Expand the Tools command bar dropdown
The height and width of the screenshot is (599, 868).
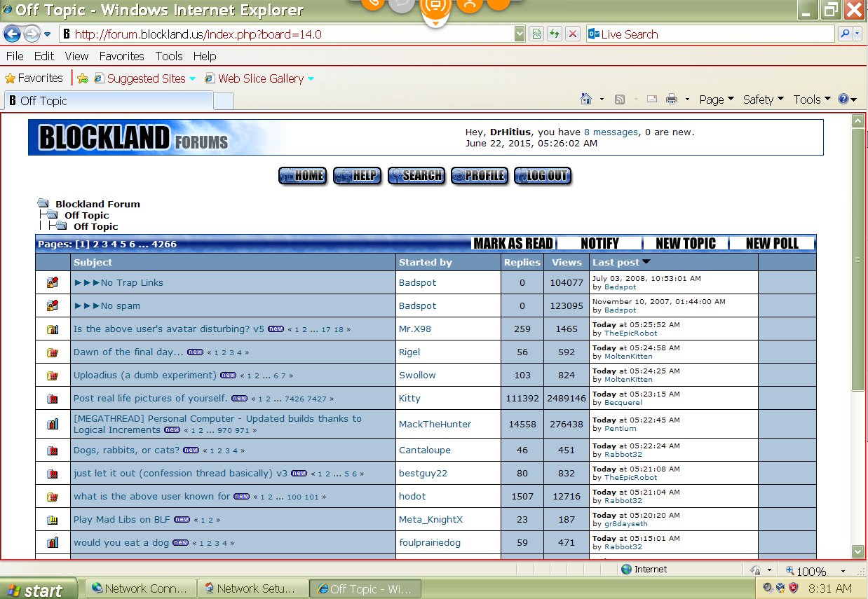(812, 99)
